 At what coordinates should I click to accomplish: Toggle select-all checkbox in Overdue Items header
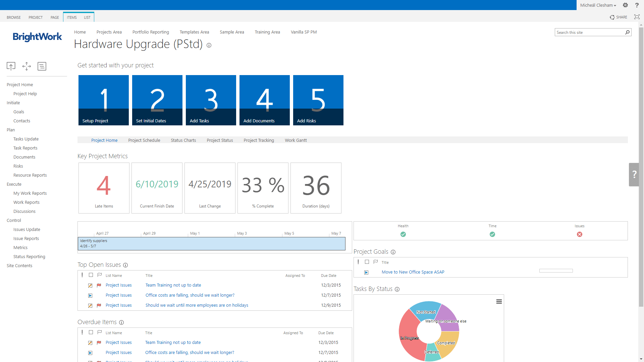coord(91,333)
